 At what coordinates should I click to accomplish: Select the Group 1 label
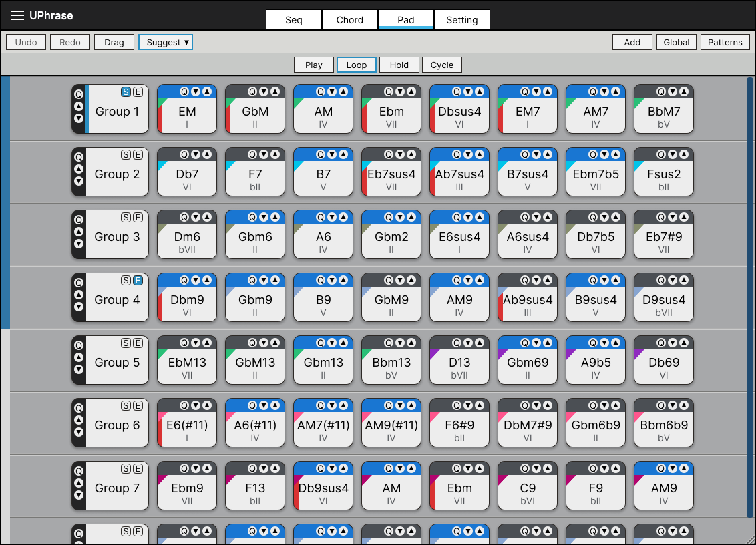(117, 112)
